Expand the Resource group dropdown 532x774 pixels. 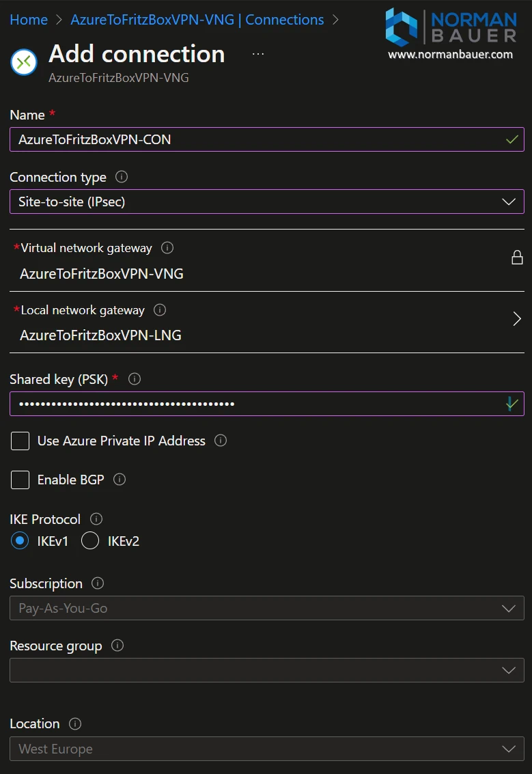pyautogui.click(x=266, y=670)
